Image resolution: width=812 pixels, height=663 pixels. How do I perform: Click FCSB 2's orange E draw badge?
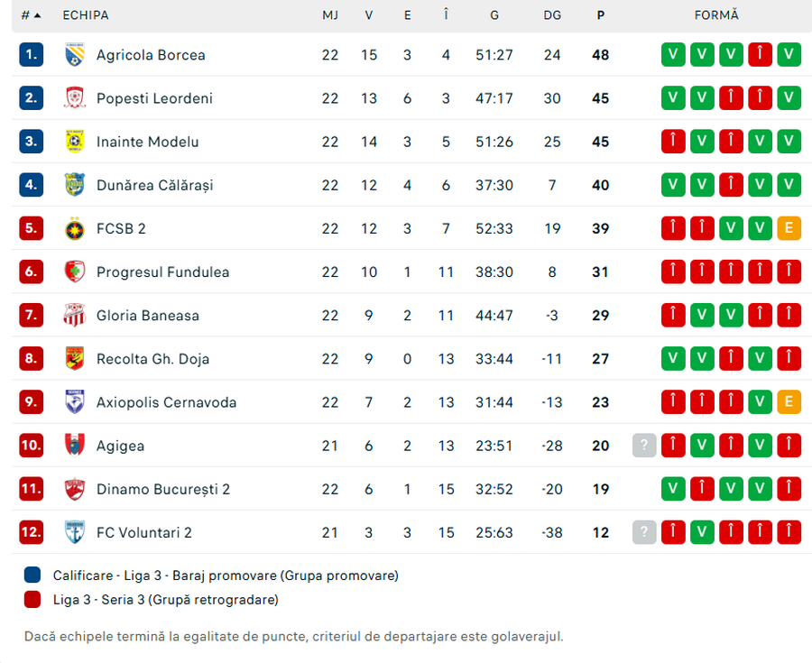point(789,228)
